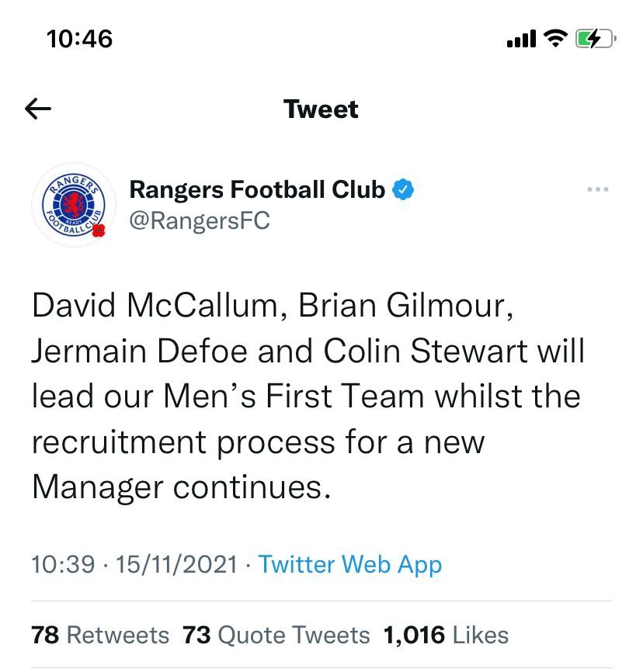643x672 pixels.
Task: Open the @RangersFC handle
Action: click(200, 220)
